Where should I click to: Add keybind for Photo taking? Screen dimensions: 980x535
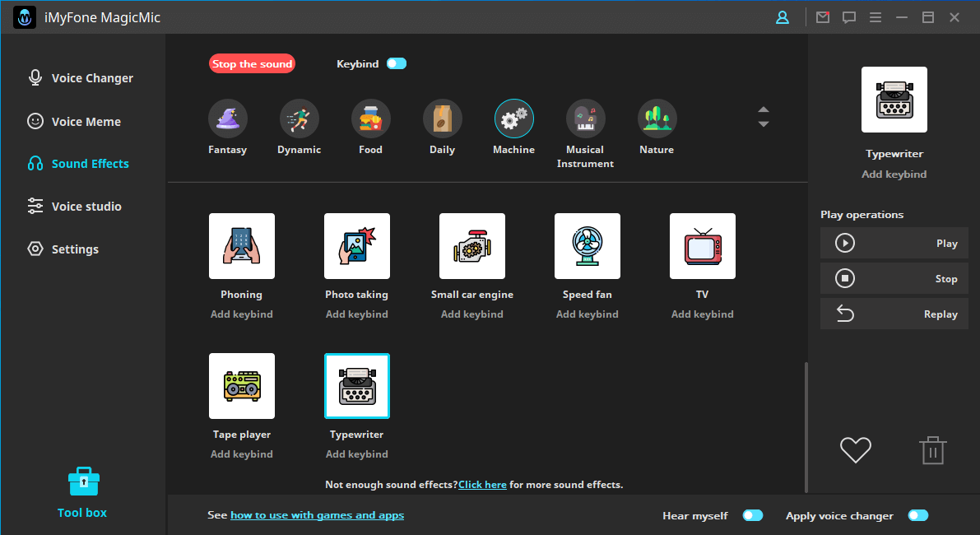357,314
